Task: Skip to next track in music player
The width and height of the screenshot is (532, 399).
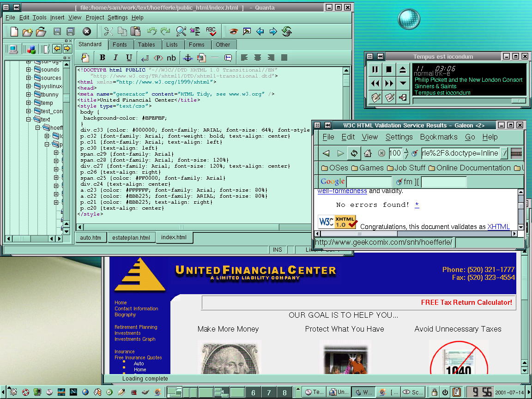Action: tap(389, 83)
